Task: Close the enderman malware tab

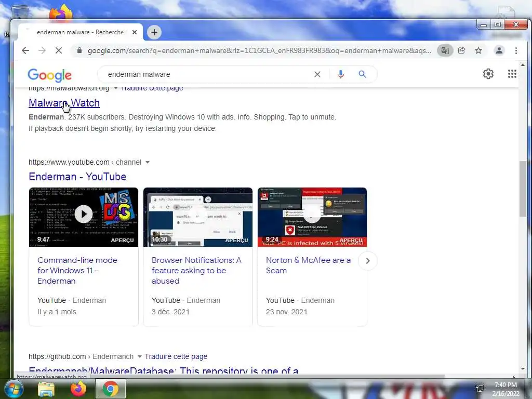Action: coord(135,32)
